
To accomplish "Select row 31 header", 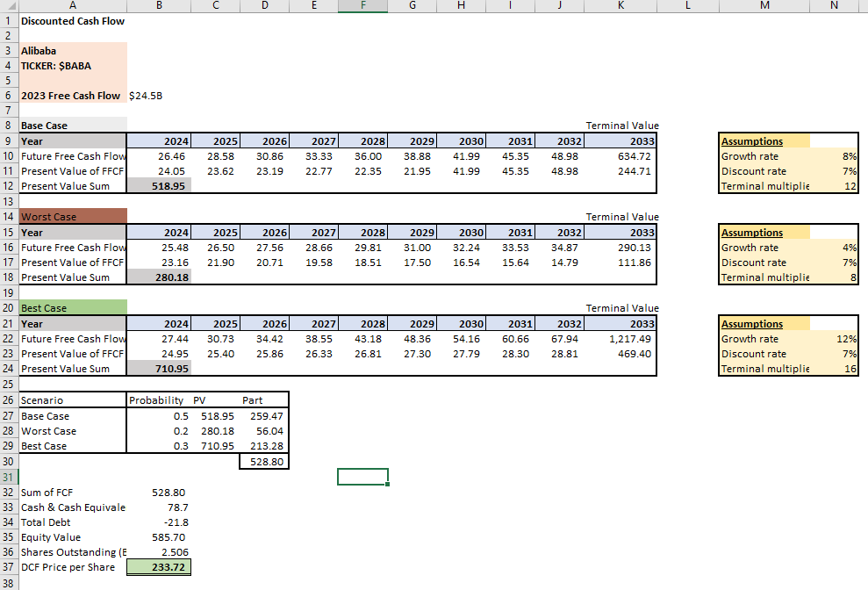I will click(9, 477).
